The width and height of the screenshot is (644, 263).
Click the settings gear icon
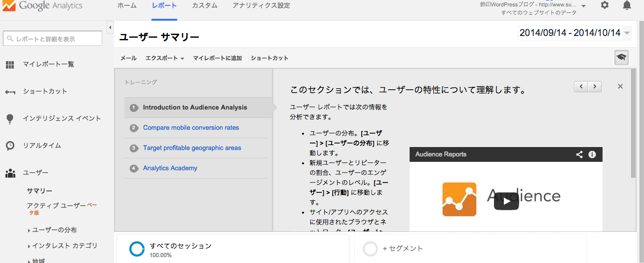tap(605, 5)
